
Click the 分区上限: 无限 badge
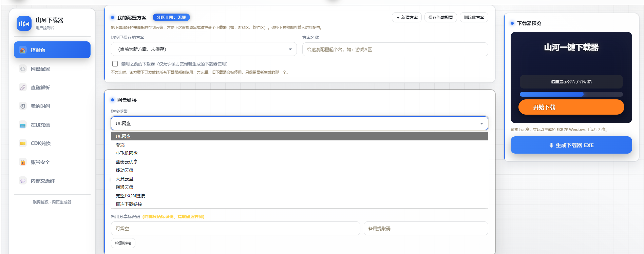click(x=171, y=17)
